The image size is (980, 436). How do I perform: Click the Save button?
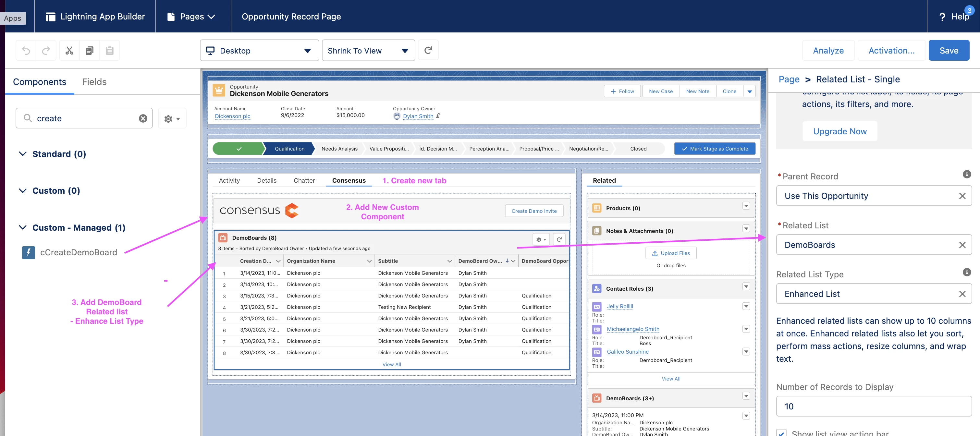[x=949, y=51]
